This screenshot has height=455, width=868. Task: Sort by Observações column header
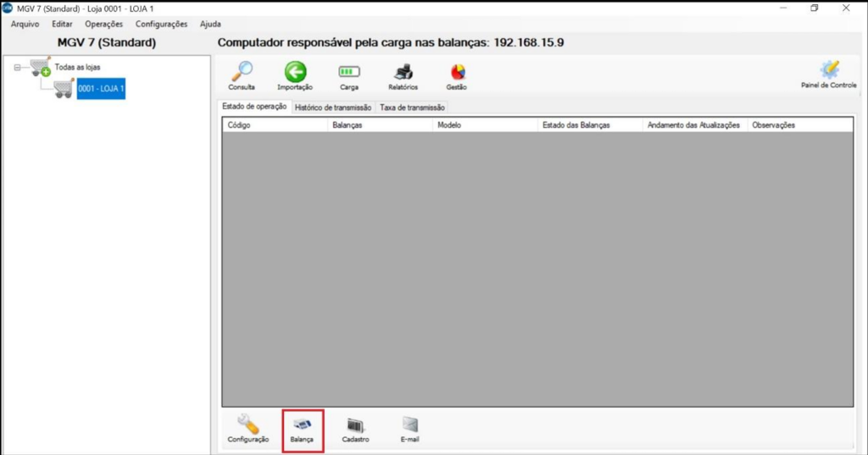point(800,125)
